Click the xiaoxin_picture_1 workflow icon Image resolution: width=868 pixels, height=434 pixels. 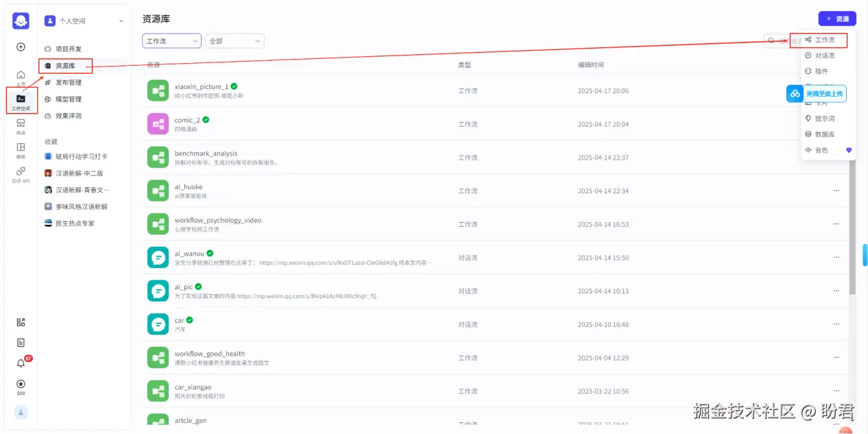(158, 91)
